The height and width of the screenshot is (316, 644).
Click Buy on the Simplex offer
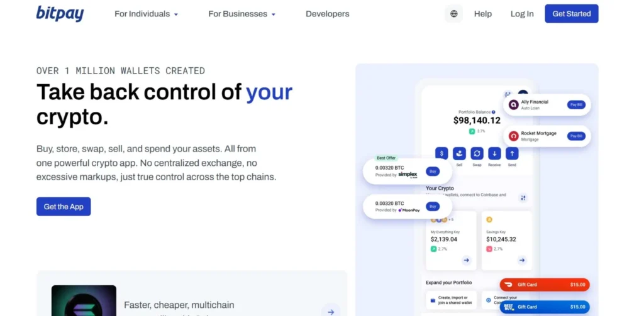point(432,171)
